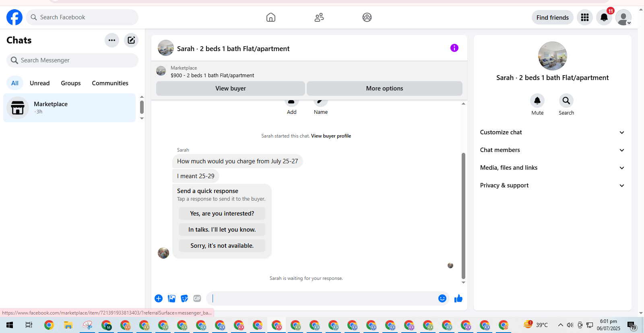Image resolution: width=644 pixels, height=333 pixels.
Task: Expand the Customize chat section
Action: (552, 132)
